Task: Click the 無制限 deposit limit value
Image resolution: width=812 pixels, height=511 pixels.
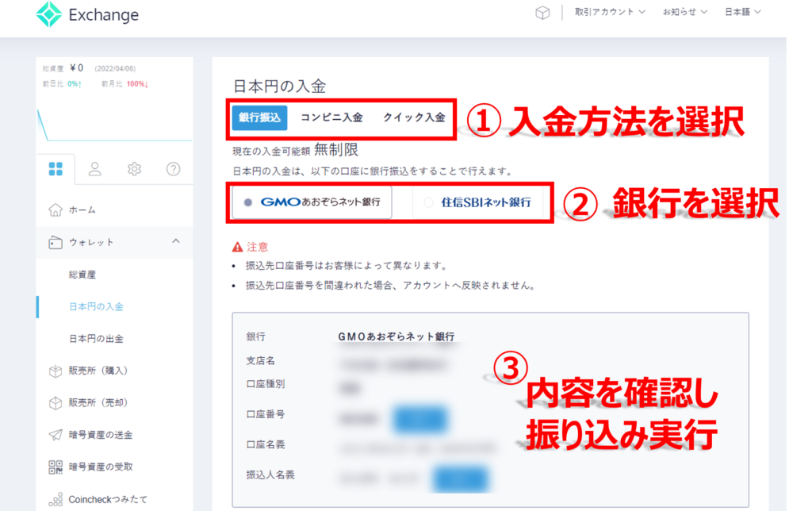Action: click(x=336, y=150)
